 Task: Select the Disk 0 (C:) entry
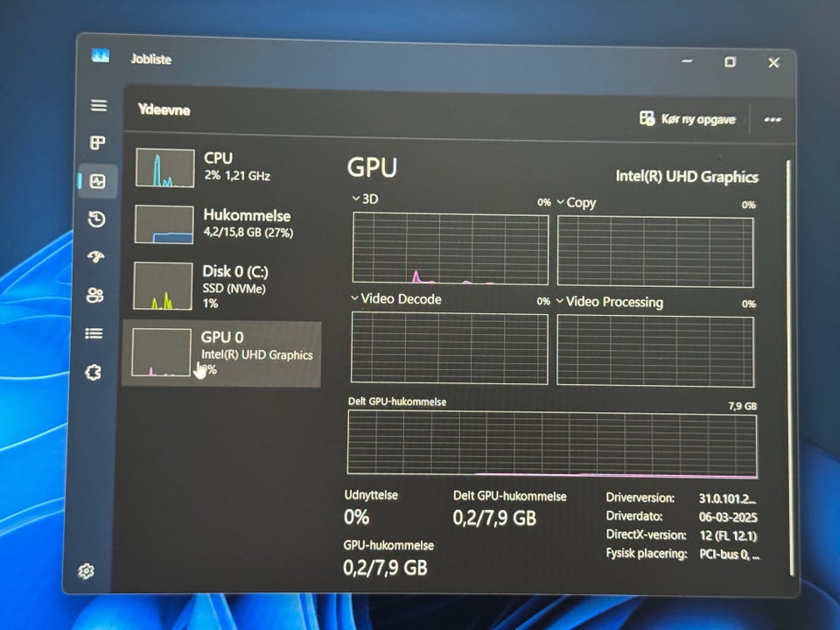222,286
